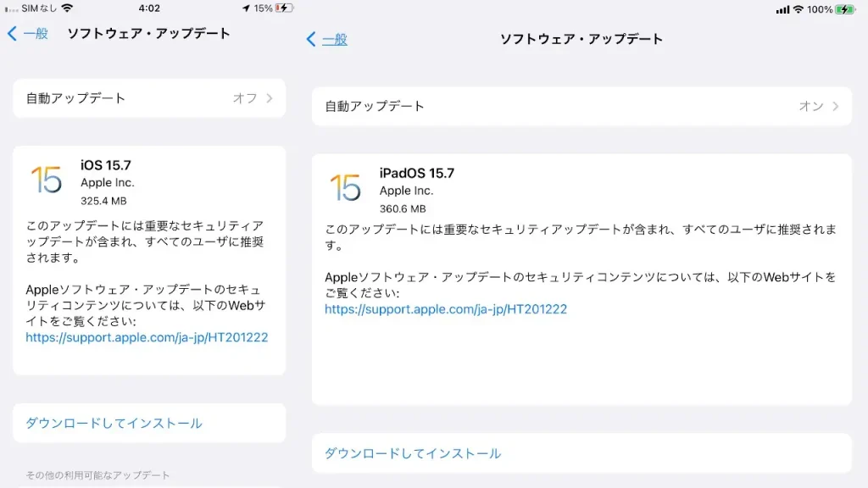Tap iPad battery icon at 100%
Viewport: 868px width, 488px height.
pyautogui.click(x=845, y=9)
